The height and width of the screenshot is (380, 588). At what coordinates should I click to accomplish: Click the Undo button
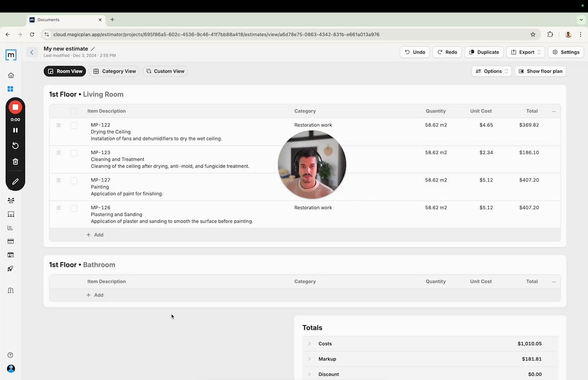[415, 52]
